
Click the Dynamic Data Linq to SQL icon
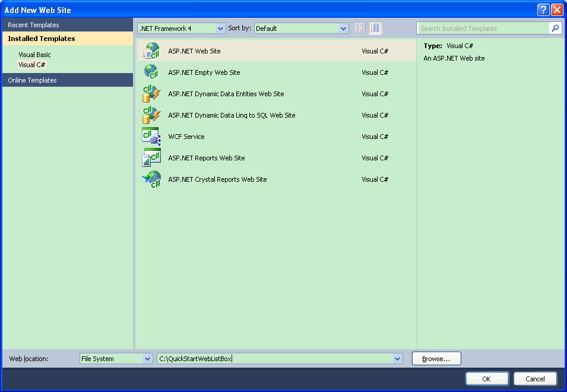[x=153, y=115]
